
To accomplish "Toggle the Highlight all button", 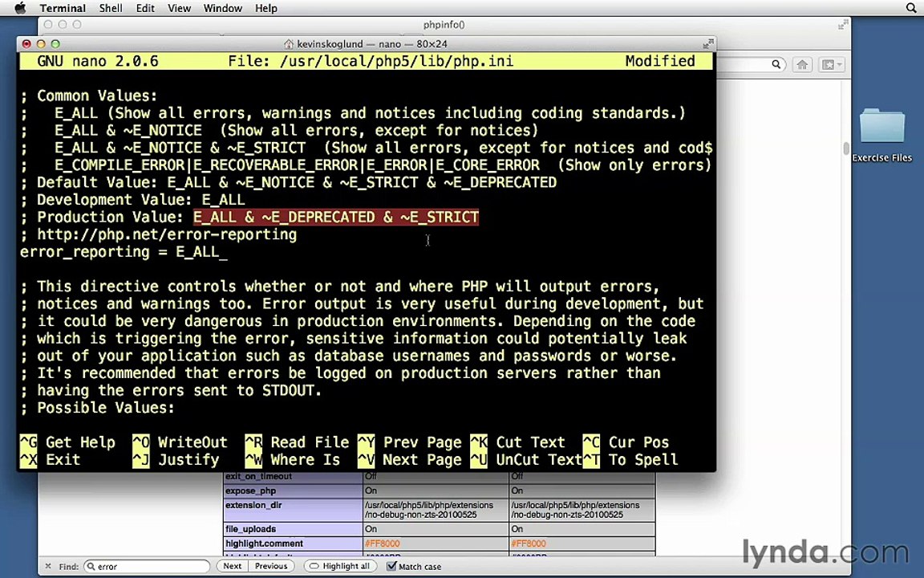I will point(341,566).
